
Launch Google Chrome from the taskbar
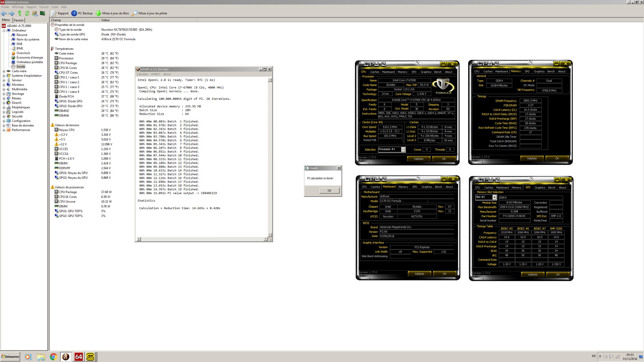point(53,356)
